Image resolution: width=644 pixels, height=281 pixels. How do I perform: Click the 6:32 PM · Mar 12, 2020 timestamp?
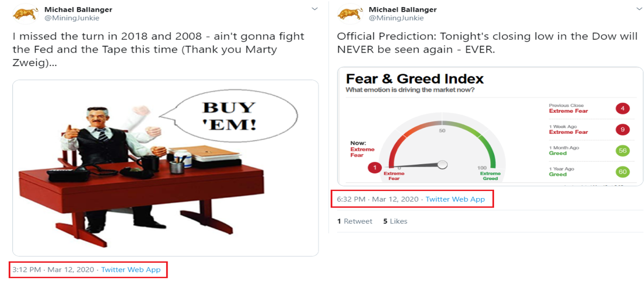click(x=377, y=199)
